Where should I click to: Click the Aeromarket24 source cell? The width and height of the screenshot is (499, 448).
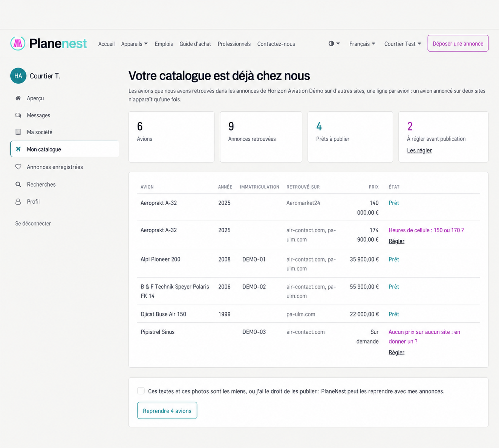303,203
